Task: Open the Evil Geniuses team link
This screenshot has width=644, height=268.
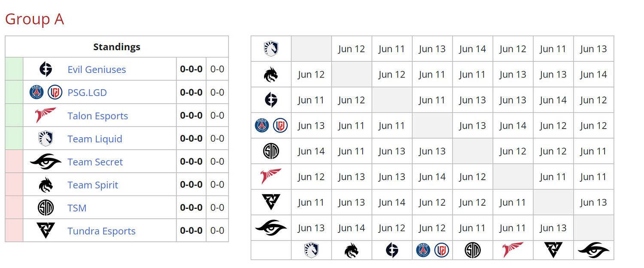Action: pos(97,69)
